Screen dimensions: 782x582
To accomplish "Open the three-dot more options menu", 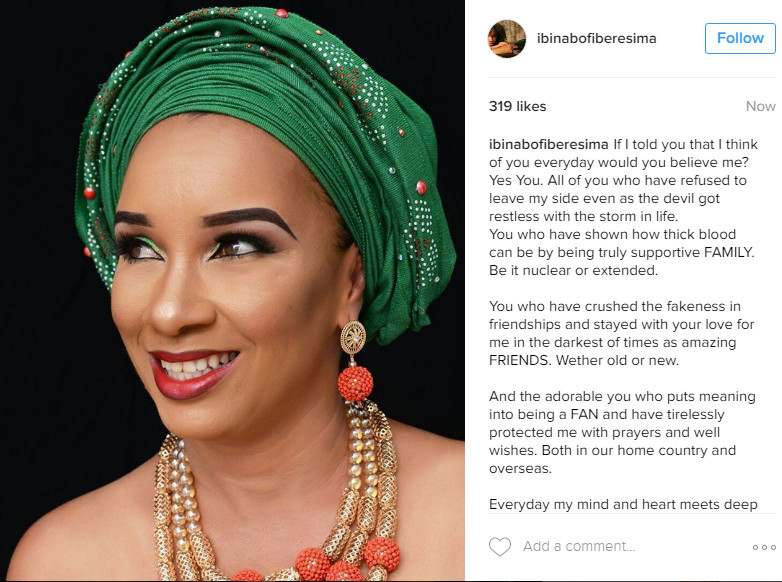I will tap(764, 547).
